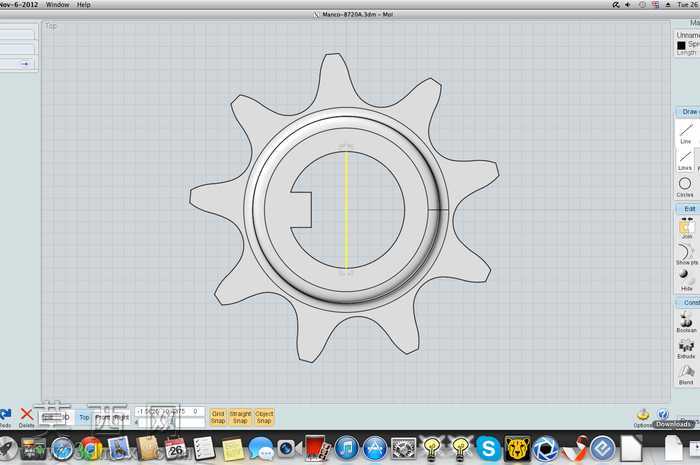Click the arrow button in left panel
This screenshot has width=700, height=465.
(25, 64)
